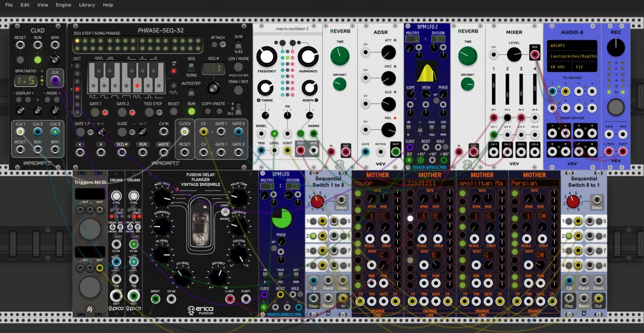Viewport: 644px width, 333px height.
Task: Open the WASAPI driver selector on AUDIO-8
Action: [x=572, y=45]
